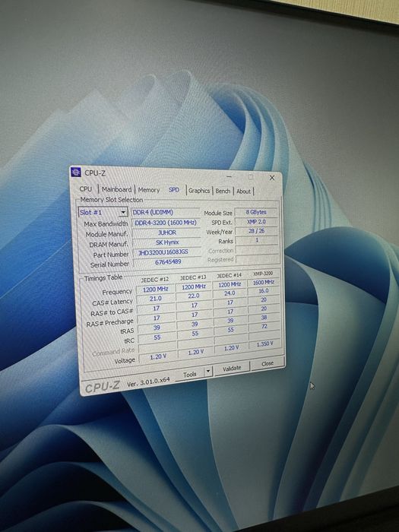Click the JUHOR module manufacturer value
The image size is (399, 532).
coord(166,233)
